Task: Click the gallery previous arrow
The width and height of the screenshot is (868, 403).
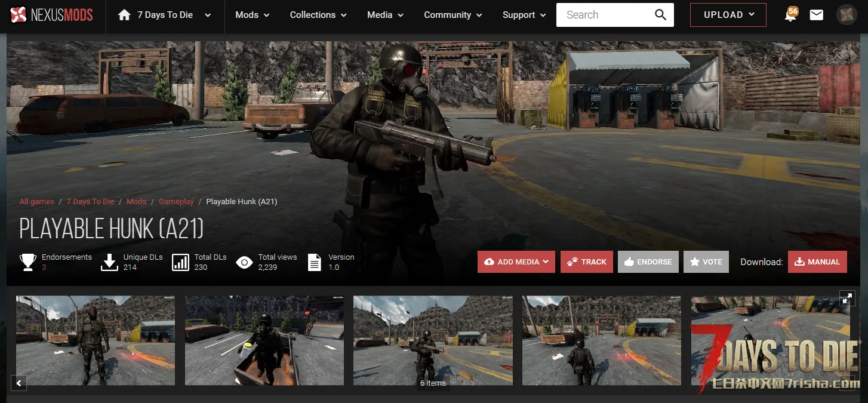Action: point(19,383)
